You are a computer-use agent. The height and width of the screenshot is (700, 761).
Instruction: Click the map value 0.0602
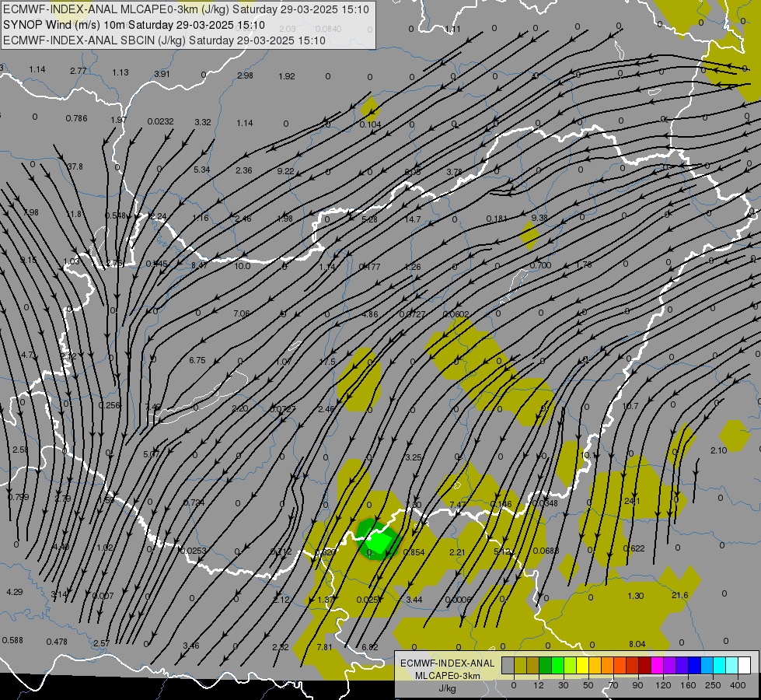(x=456, y=314)
